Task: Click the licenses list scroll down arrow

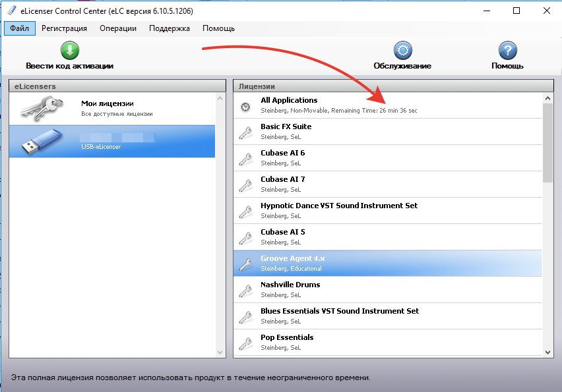Action: click(x=547, y=352)
